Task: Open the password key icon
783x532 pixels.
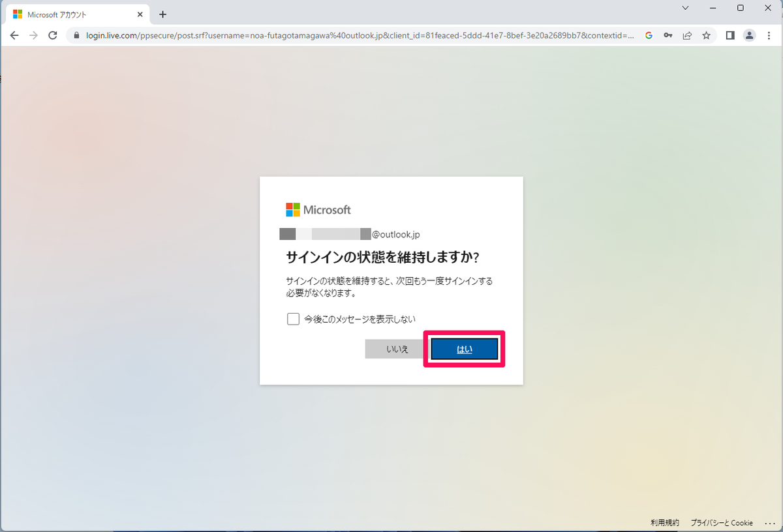Action: (668, 35)
